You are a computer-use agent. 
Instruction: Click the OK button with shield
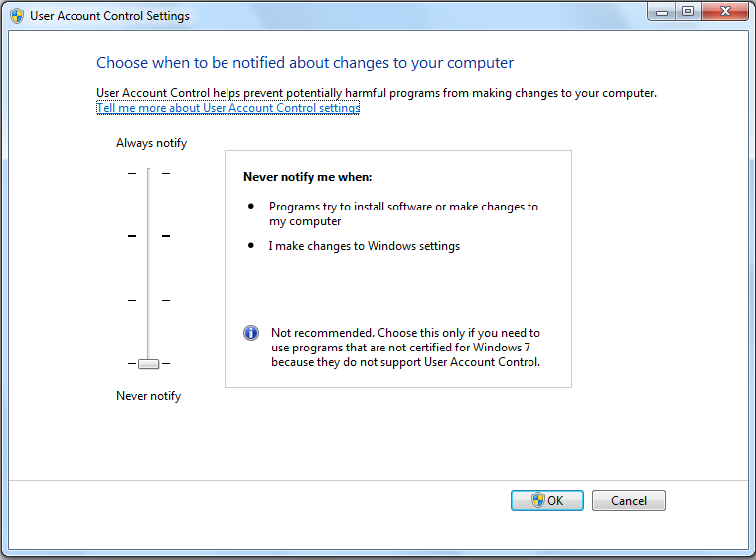point(546,500)
